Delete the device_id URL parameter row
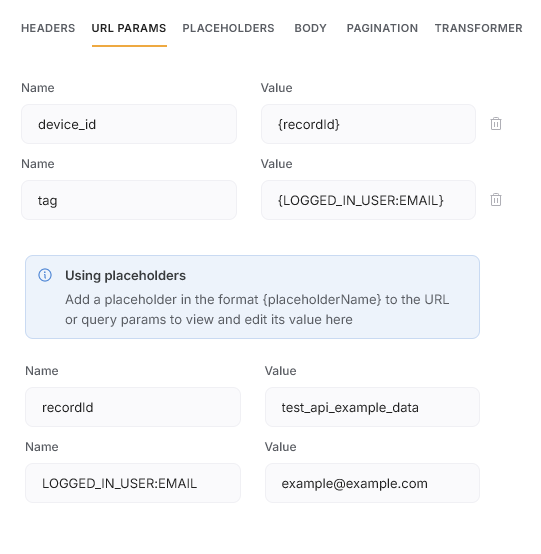Image resolution: width=541 pixels, height=554 pixels. point(496,124)
